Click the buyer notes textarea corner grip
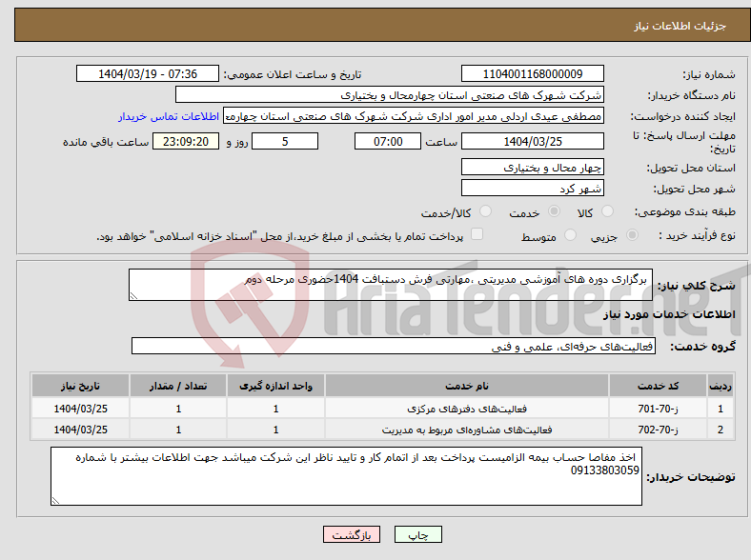 [55, 500]
